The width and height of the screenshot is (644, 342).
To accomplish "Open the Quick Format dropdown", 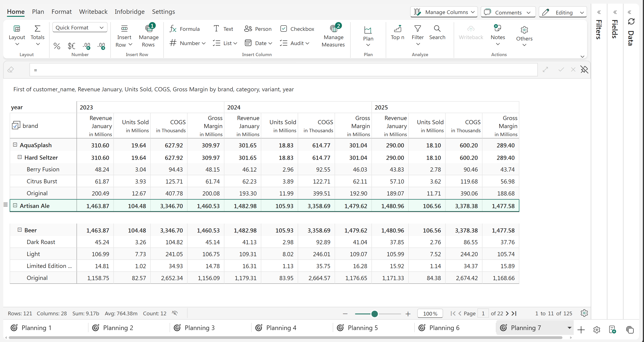I will (x=79, y=27).
